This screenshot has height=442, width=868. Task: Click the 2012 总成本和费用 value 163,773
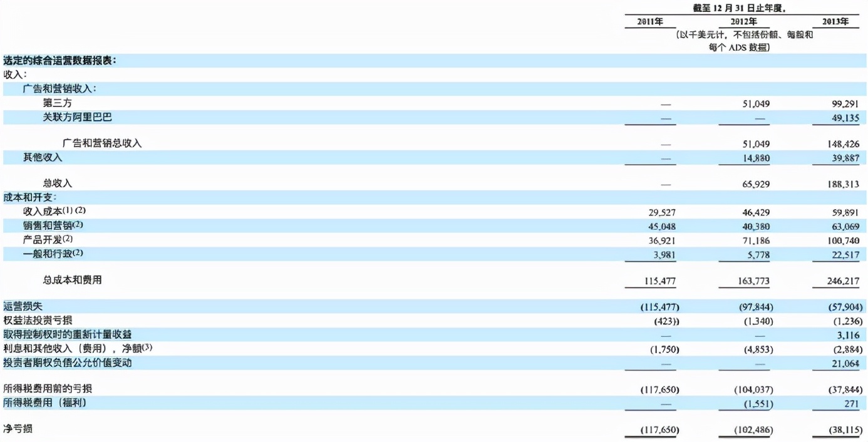pyautogui.click(x=754, y=282)
